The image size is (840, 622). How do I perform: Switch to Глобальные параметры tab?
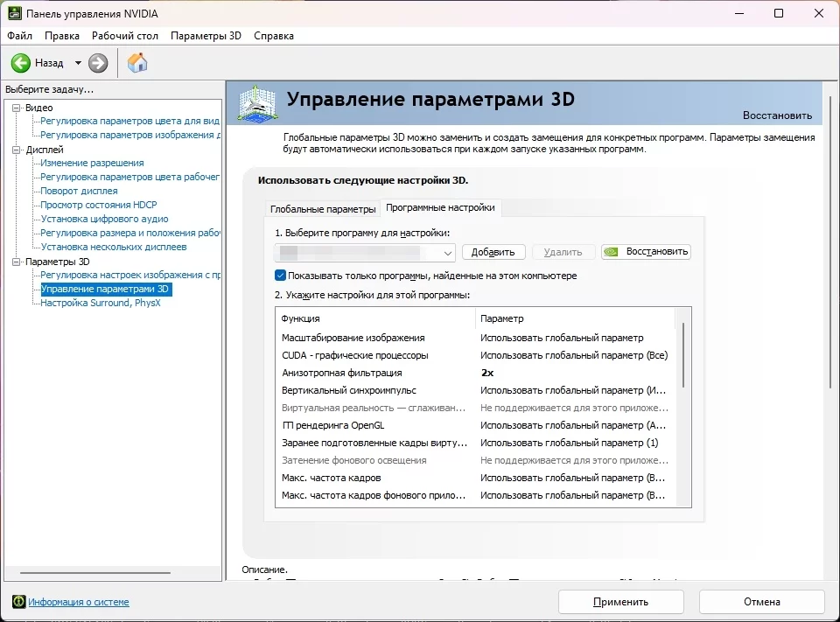coord(323,209)
